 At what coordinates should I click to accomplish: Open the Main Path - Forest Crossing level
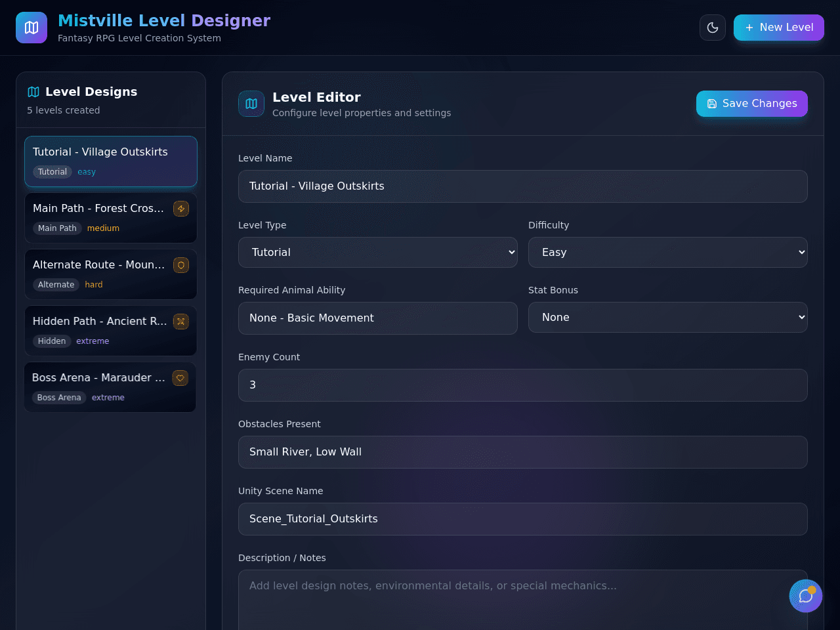[111, 218]
